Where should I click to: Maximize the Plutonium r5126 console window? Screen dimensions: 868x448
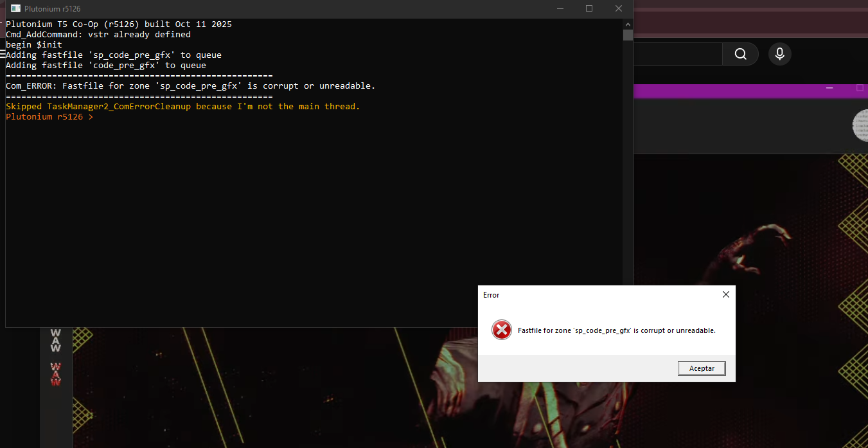point(589,9)
